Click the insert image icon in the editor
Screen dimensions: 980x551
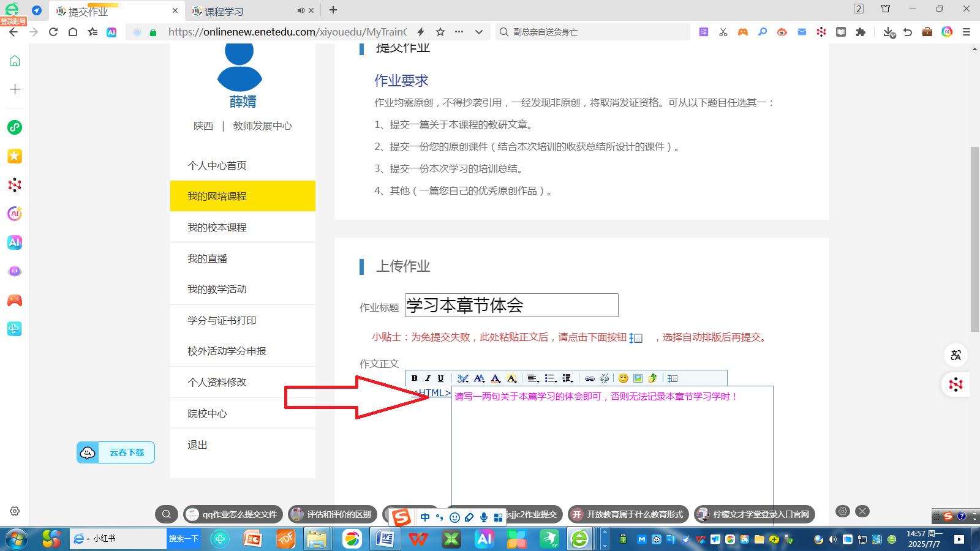pyautogui.click(x=638, y=378)
